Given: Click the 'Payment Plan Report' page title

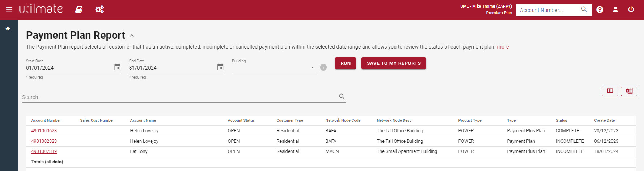Looking at the screenshot, I should [76, 35].
